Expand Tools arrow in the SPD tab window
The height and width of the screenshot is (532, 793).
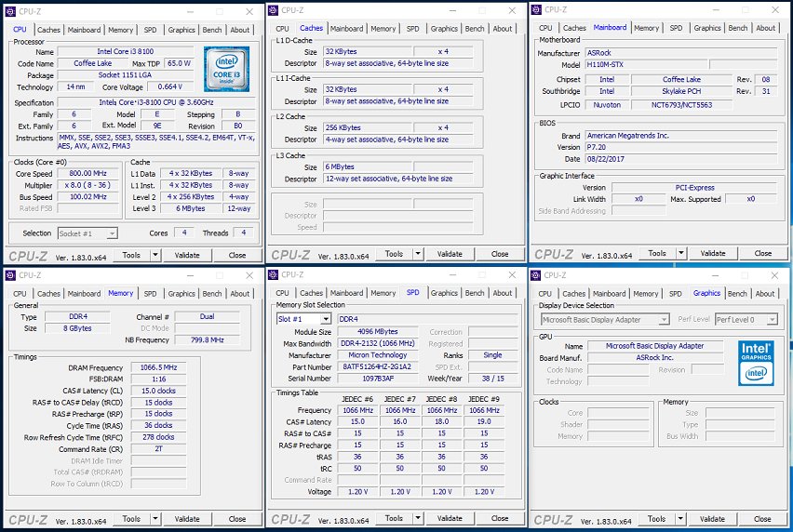point(418,518)
